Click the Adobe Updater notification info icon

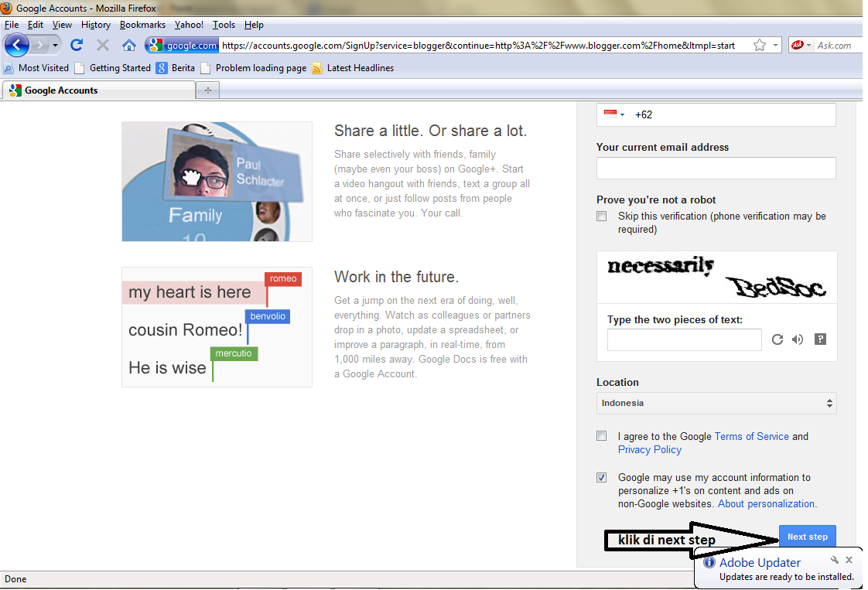709,562
